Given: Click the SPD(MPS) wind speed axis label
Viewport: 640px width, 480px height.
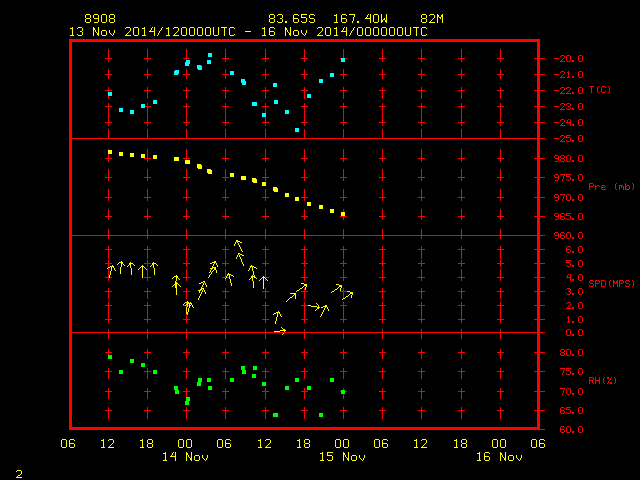Looking at the screenshot, I should point(611,283).
